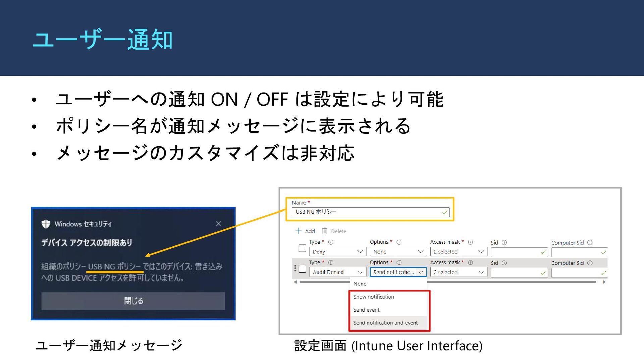Screen dimensions: 644x362
Task: Click the Sid field in the Audit Denied row
Action: pos(519,273)
